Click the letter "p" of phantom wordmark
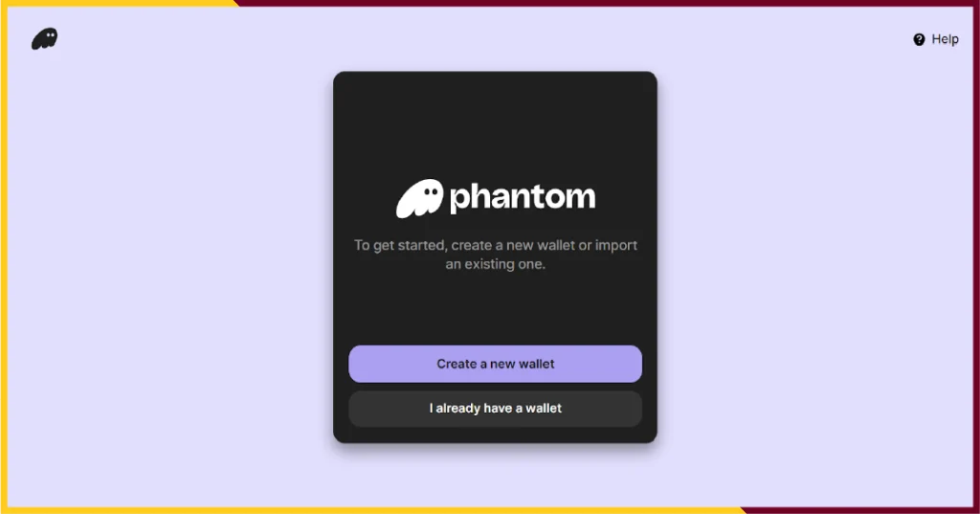This screenshot has width=980, height=514. (x=459, y=200)
